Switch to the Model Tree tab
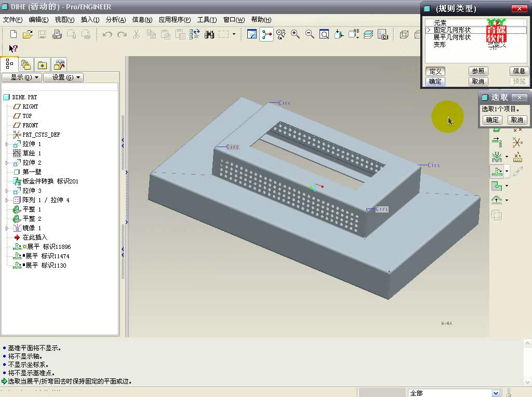 point(9,64)
